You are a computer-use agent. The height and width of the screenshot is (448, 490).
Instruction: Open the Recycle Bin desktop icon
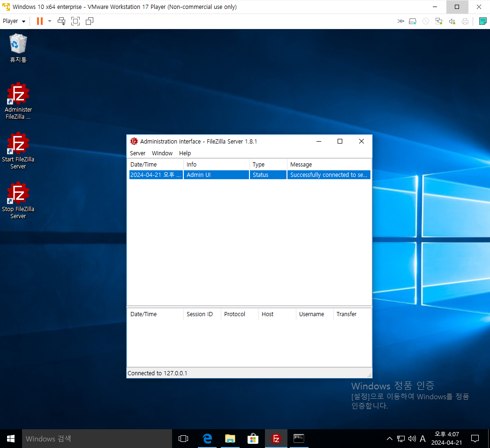tap(18, 48)
